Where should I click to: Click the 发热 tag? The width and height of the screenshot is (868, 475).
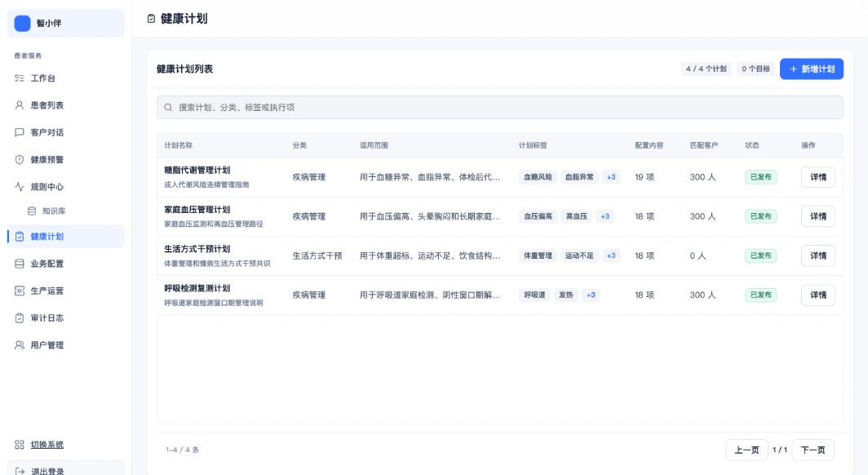[x=566, y=295]
